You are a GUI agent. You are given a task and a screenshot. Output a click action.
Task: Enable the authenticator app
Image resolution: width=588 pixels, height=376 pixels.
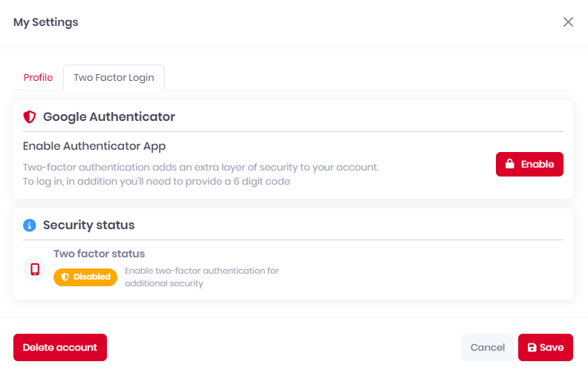tap(529, 164)
